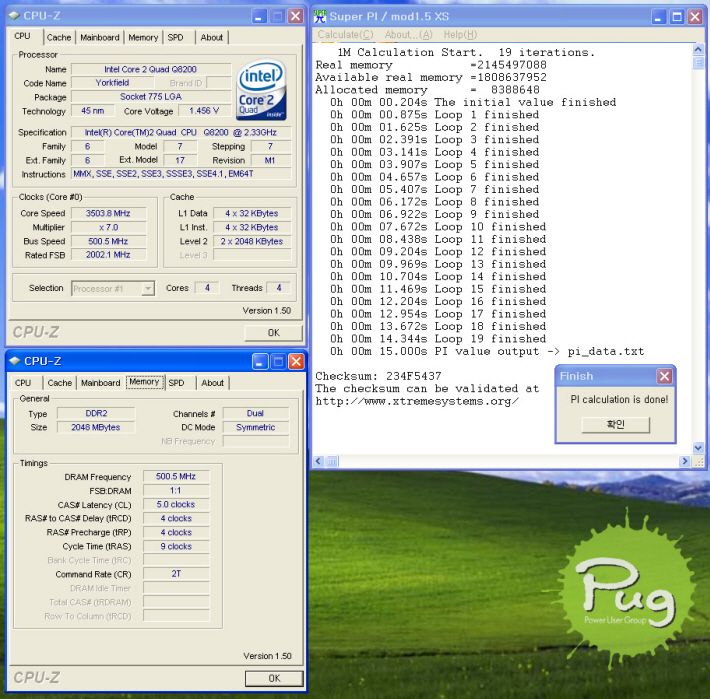This screenshot has height=699, width=710.
Task: Click OK in the bottom CPU-Z window
Action: 274,678
